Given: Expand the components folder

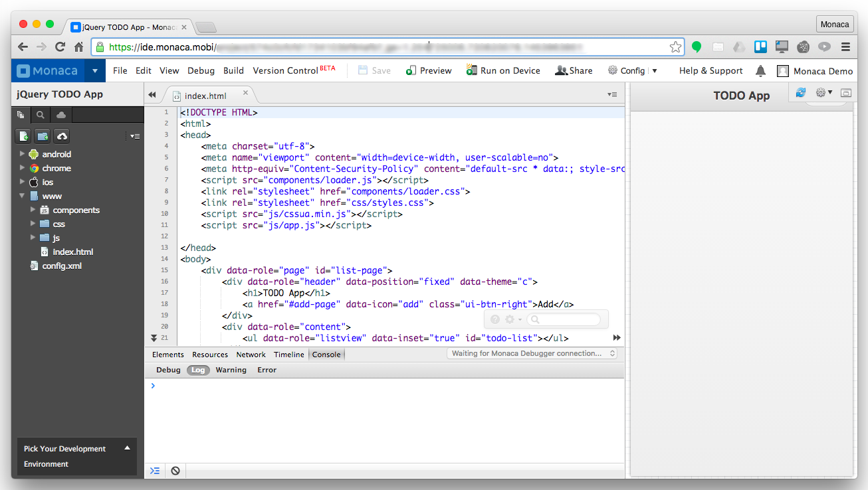Looking at the screenshot, I should tap(33, 210).
